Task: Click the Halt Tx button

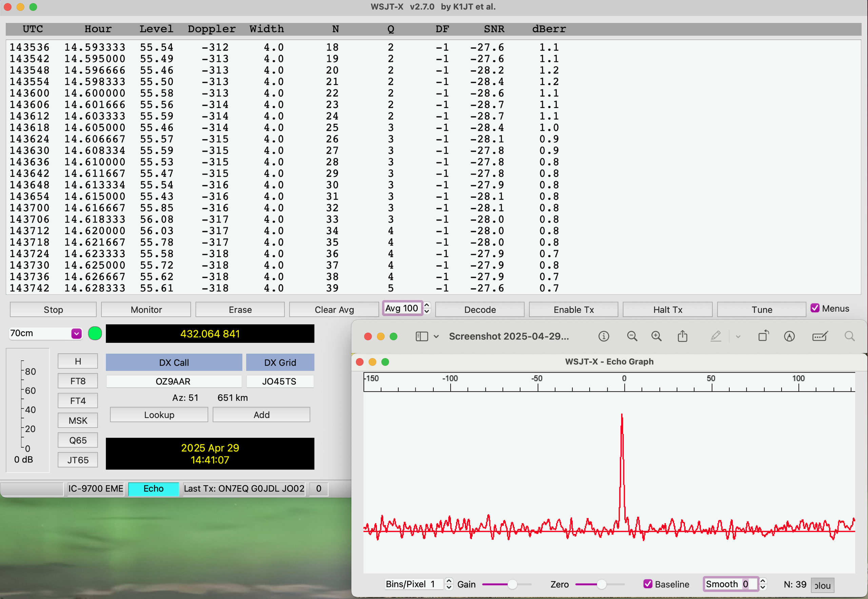Action: 667,310
